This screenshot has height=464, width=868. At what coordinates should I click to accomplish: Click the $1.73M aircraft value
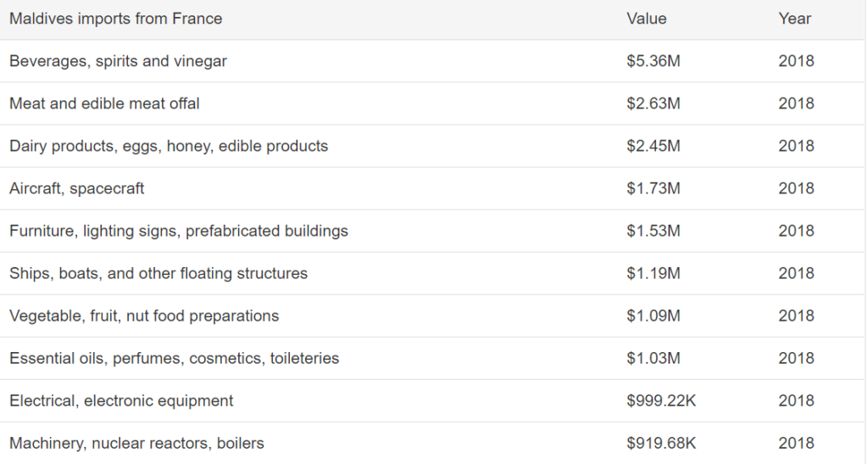pos(654,189)
